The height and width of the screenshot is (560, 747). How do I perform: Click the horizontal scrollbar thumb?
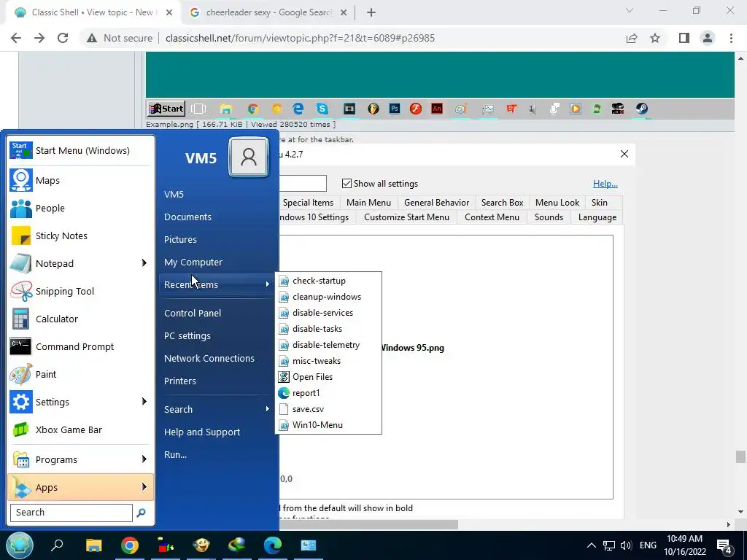[368, 524]
